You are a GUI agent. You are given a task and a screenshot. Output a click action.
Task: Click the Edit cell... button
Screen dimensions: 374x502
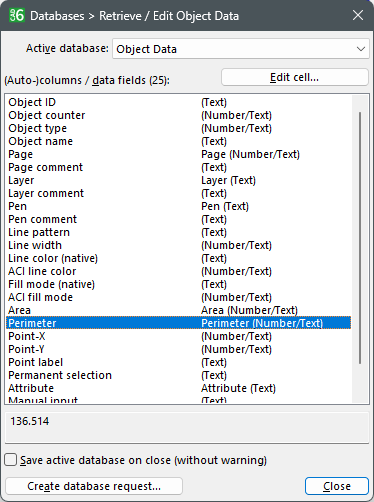295,77
